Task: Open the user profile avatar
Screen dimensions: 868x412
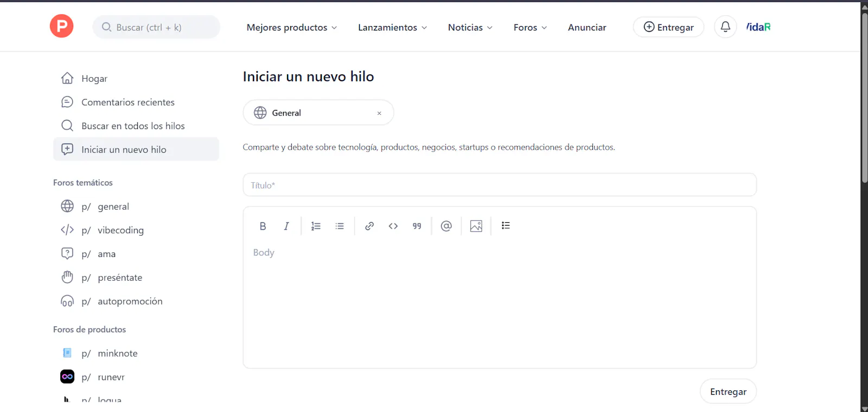Action: click(758, 27)
